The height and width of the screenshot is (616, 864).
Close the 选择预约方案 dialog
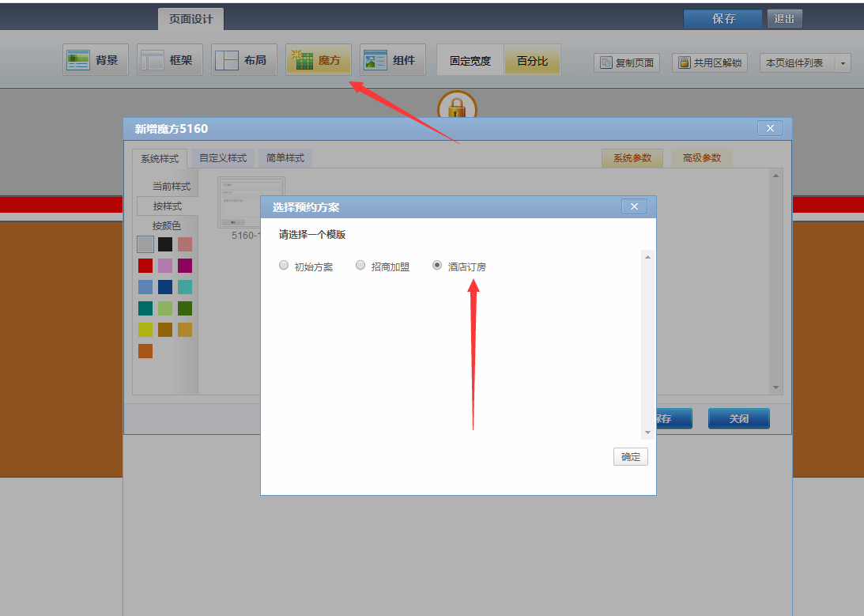(x=634, y=207)
